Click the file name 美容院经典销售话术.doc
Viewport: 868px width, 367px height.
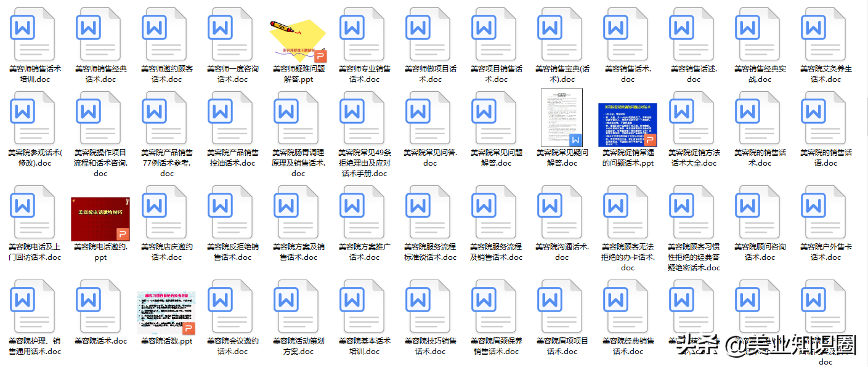pyautogui.click(x=628, y=346)
